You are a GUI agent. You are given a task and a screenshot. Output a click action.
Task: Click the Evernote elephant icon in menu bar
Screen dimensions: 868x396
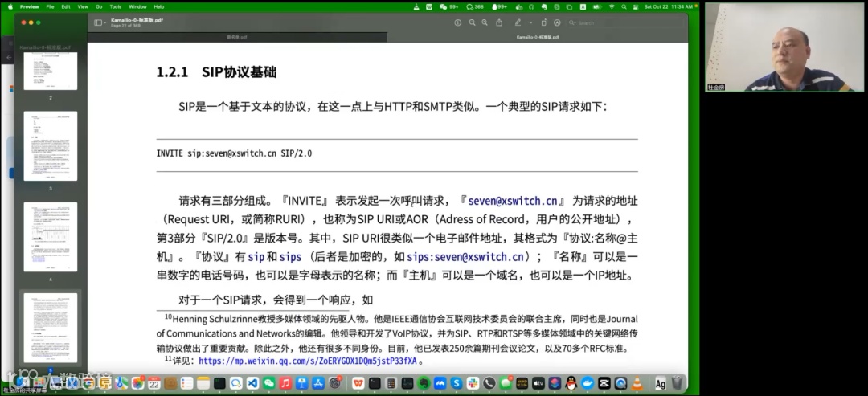point(544,6)
